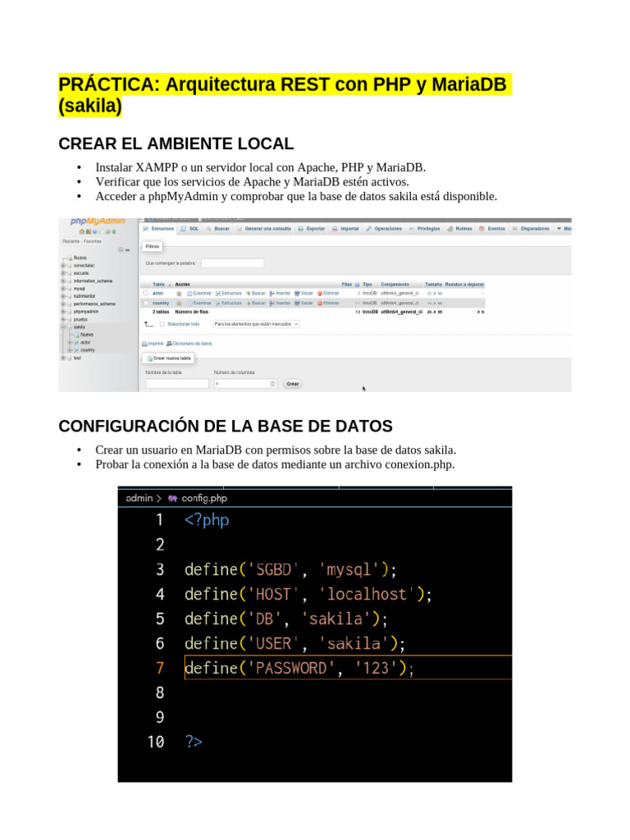Expand the country table node in tree

point(70,349)
